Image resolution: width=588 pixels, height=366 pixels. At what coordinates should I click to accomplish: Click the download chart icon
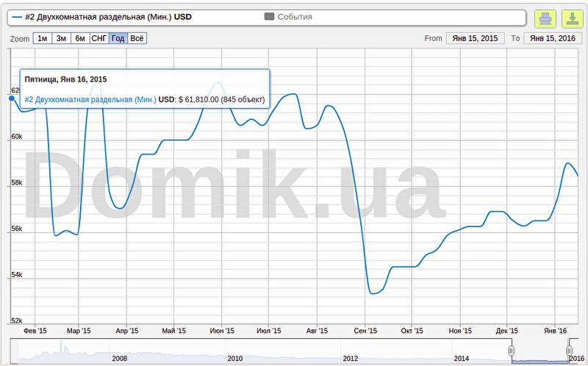(573, 18)
